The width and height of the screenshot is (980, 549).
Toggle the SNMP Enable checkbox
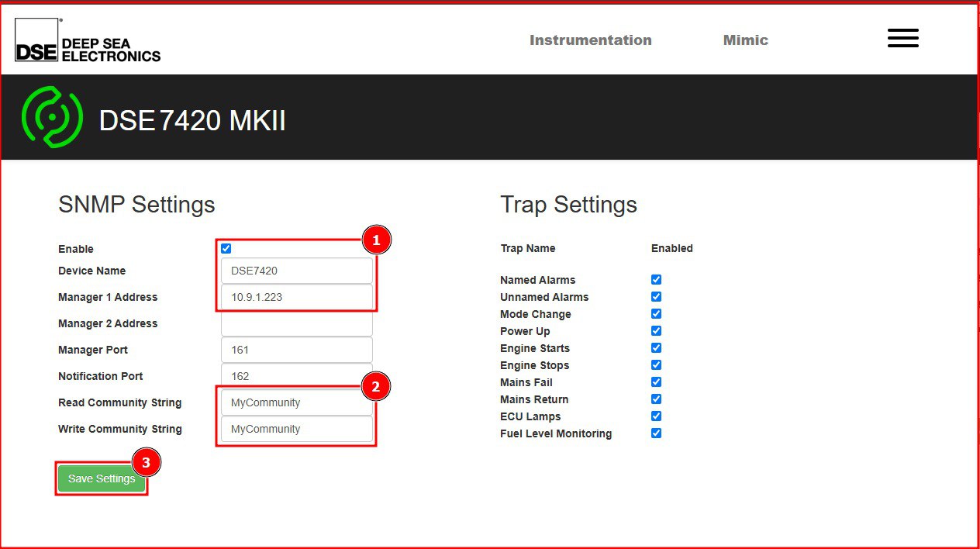[x=226, y=249]
